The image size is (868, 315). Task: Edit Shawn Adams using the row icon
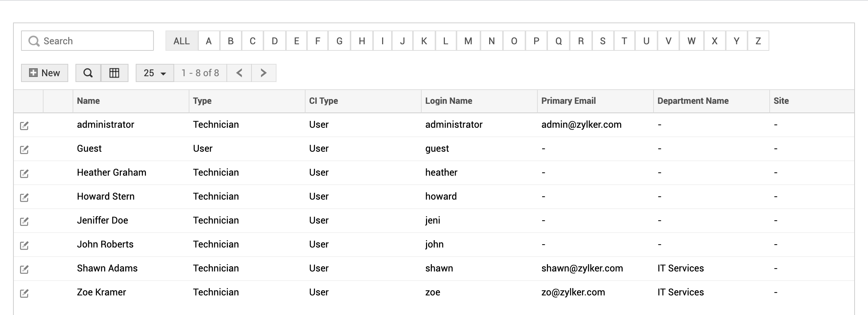point(24,269)
